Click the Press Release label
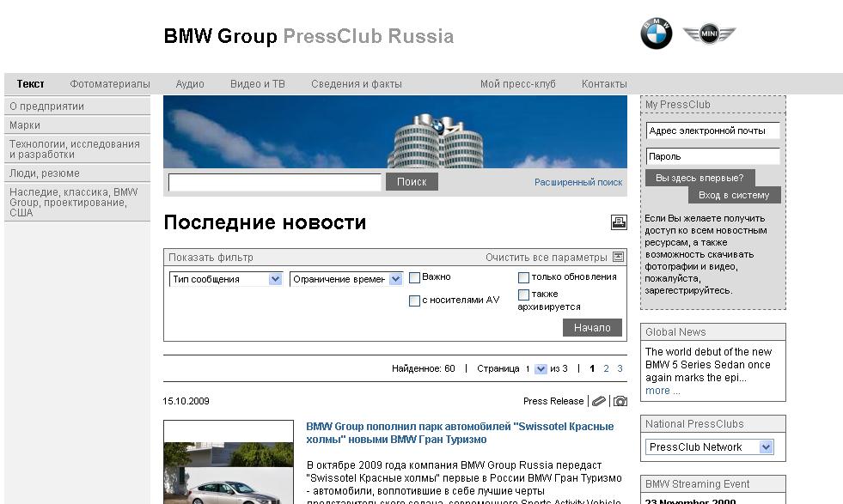Image resolution: width=843 pixels, height=504 pixels. (553, 401)
